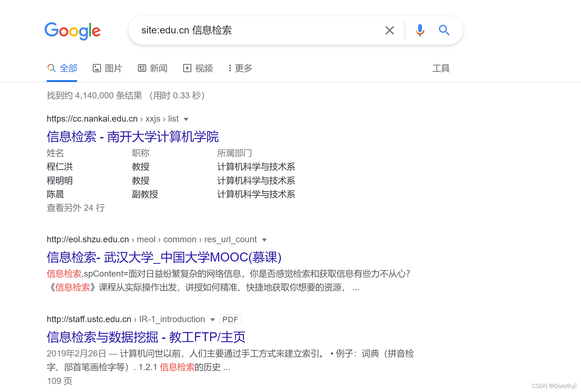Screen dimensions: 581x392
Task: Click the three-dot icon beside 更多
Action: [230, 68]
